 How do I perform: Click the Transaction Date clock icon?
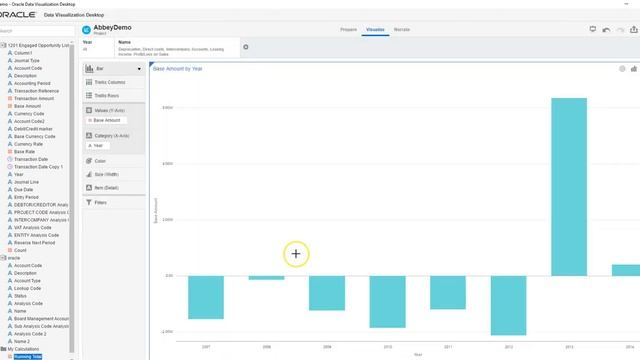(x=10, y=159)
